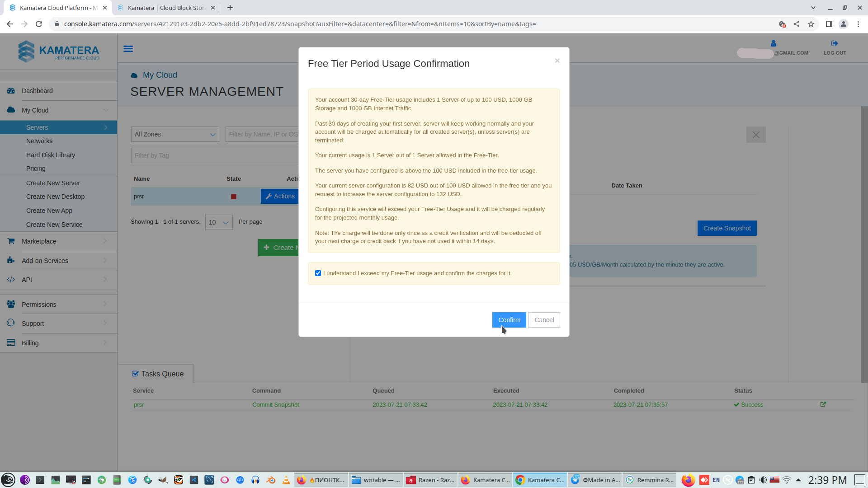Confirm the Free Tier usage dialog
Viewport: 868px width, 488px height.
tap(509, 320)
